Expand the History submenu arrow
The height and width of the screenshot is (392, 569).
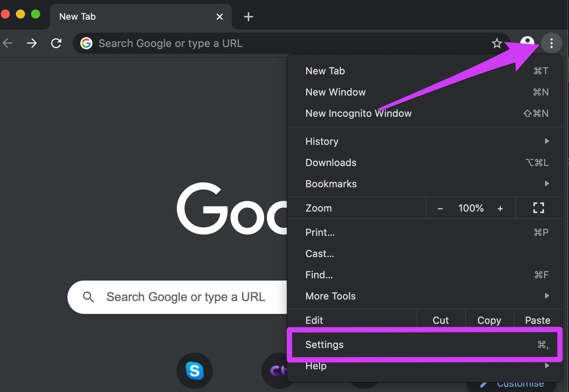(547, 141)
